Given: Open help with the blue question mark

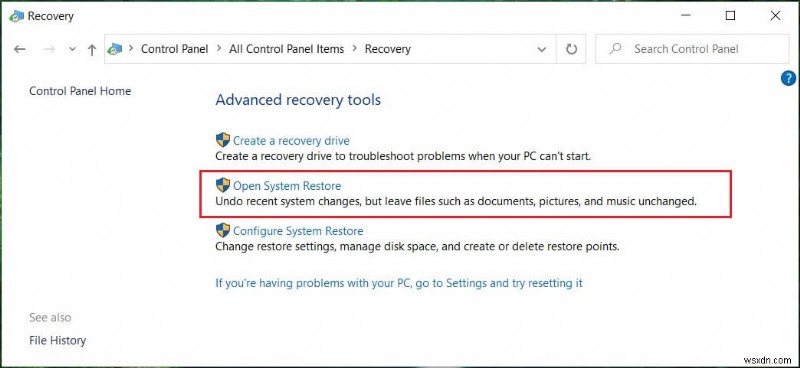Looking at the screenshot, I should [788, 78].
